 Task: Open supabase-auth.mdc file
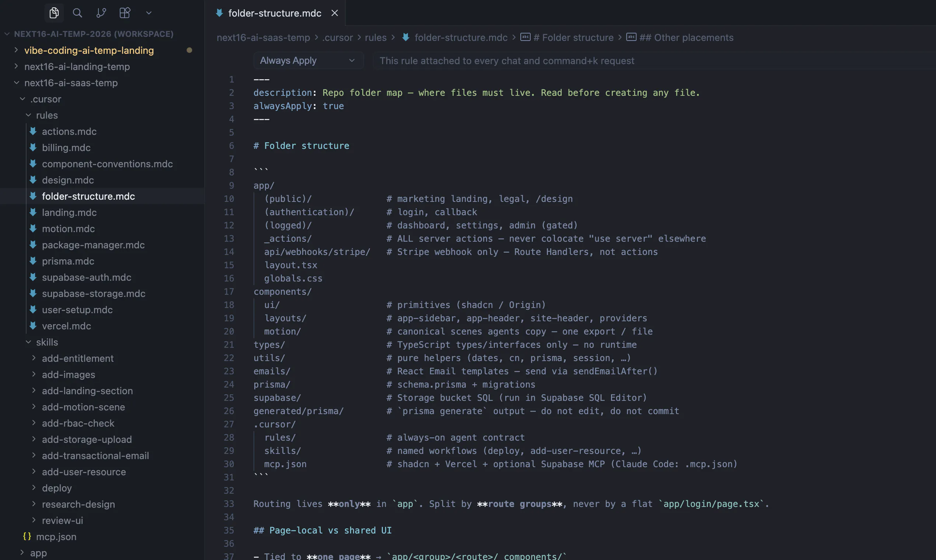(x=87, y=277)
